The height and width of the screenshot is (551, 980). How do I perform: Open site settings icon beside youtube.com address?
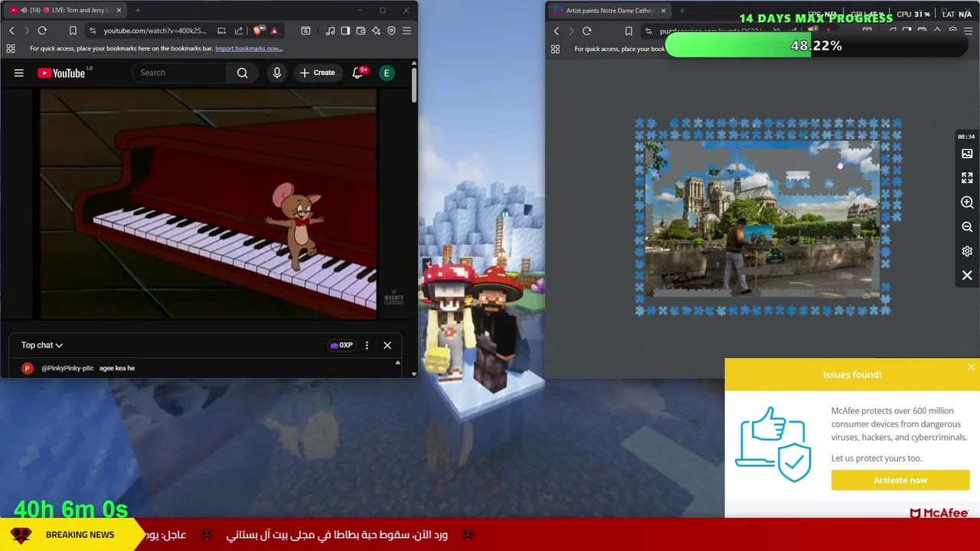[93, 31]
